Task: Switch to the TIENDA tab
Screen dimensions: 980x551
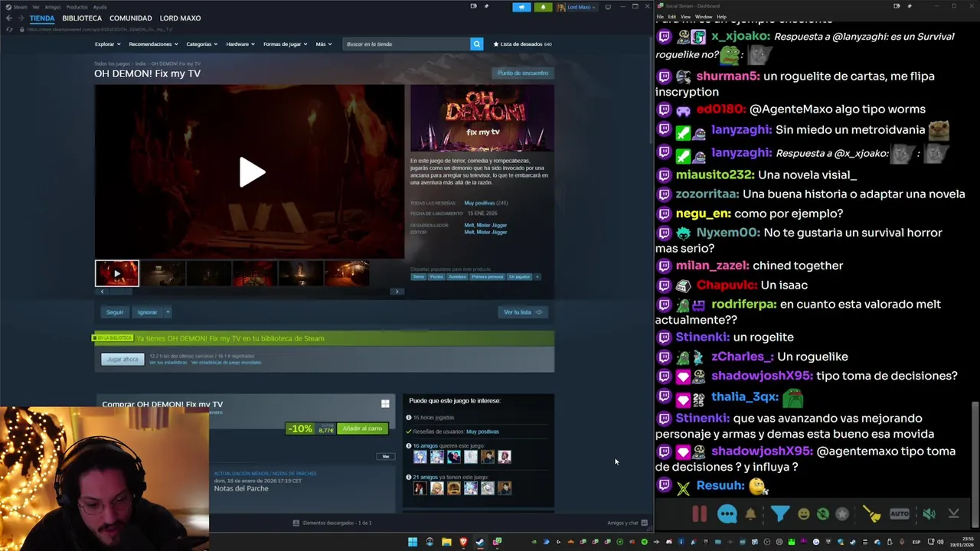Action: [42, 18]
